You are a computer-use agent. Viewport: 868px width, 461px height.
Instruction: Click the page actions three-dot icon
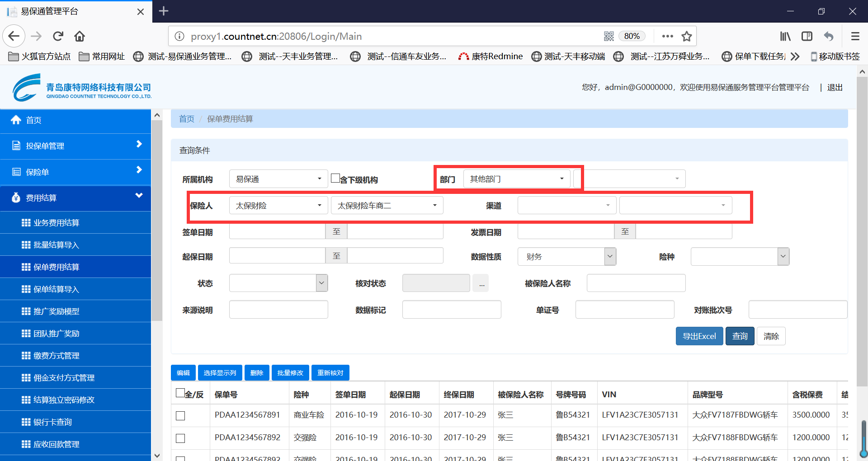667,36
